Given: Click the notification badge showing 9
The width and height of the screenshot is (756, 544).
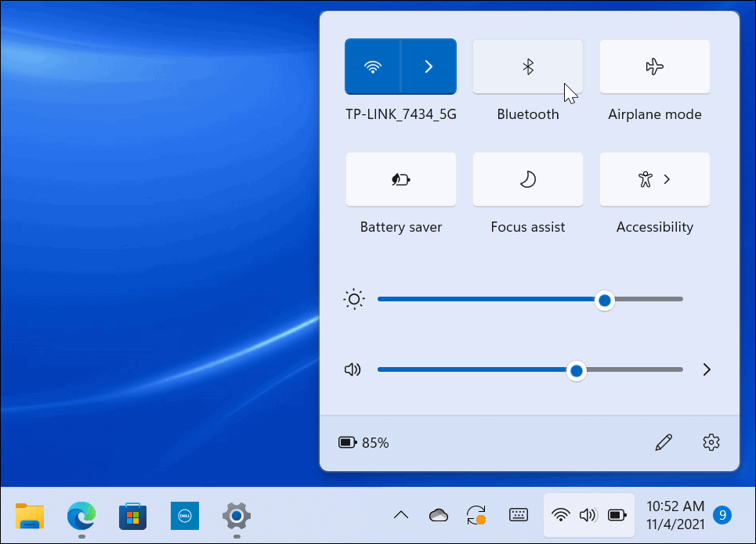Looking at the screenshot, I should coord(721,514).
